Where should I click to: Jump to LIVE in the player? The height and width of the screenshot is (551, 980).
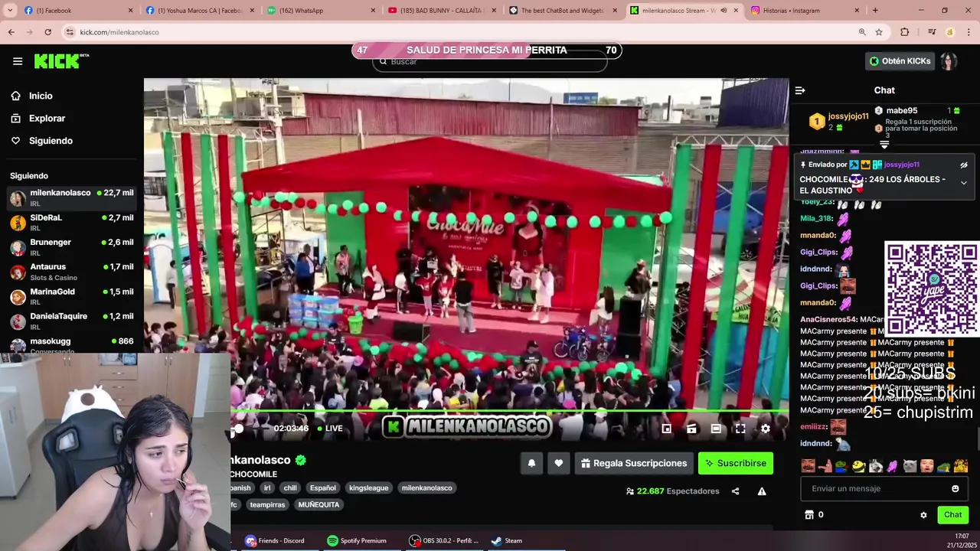coord(330,429)
